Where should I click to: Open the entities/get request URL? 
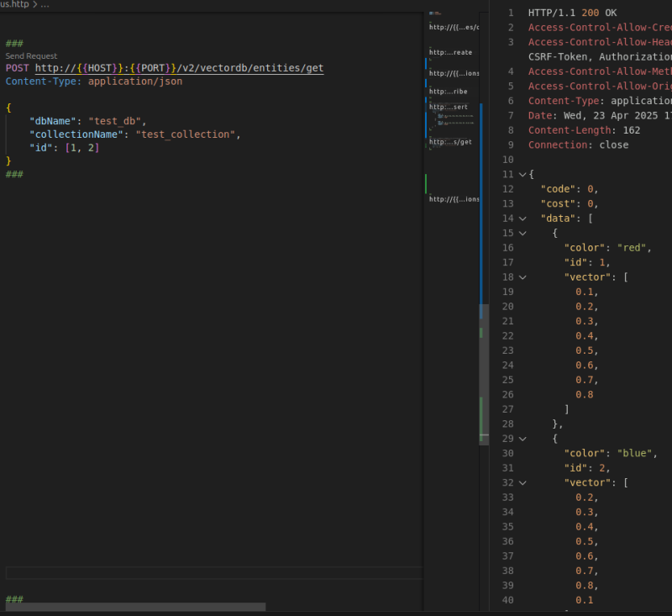[179, 68]
